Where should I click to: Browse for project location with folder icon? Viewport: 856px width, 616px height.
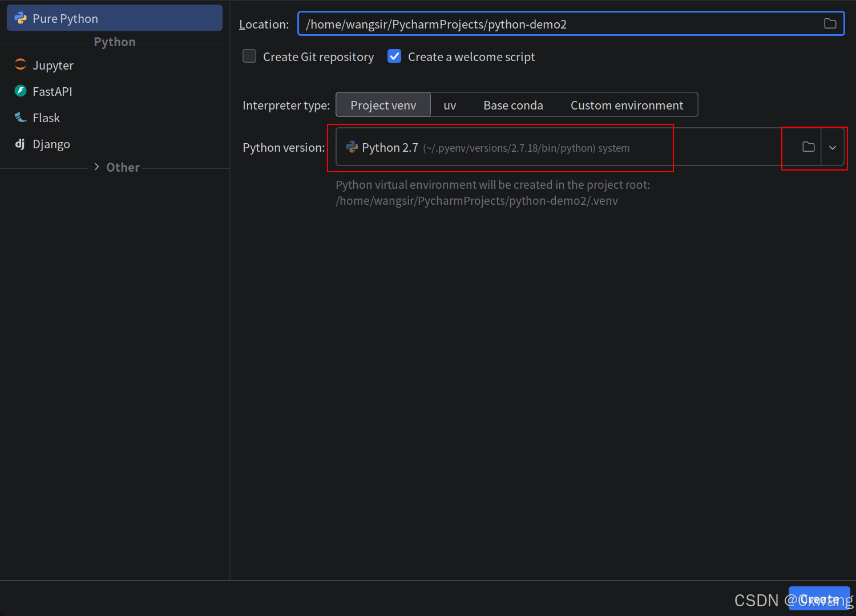tap(830, 24)
